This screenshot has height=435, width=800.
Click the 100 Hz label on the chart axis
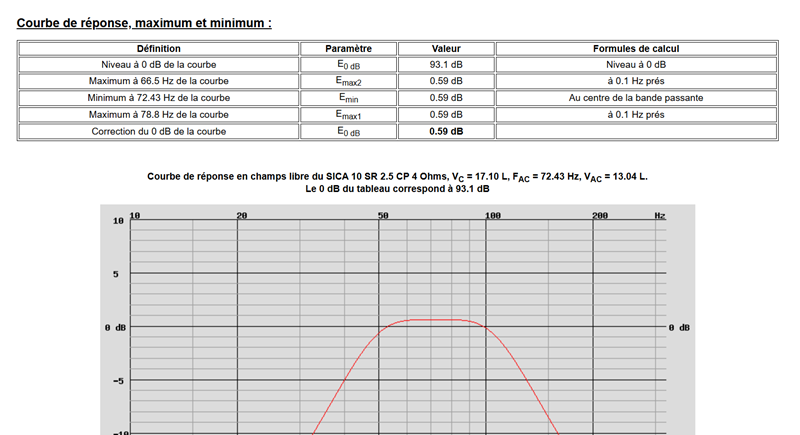pyautogui.click(x=493, y=216)
